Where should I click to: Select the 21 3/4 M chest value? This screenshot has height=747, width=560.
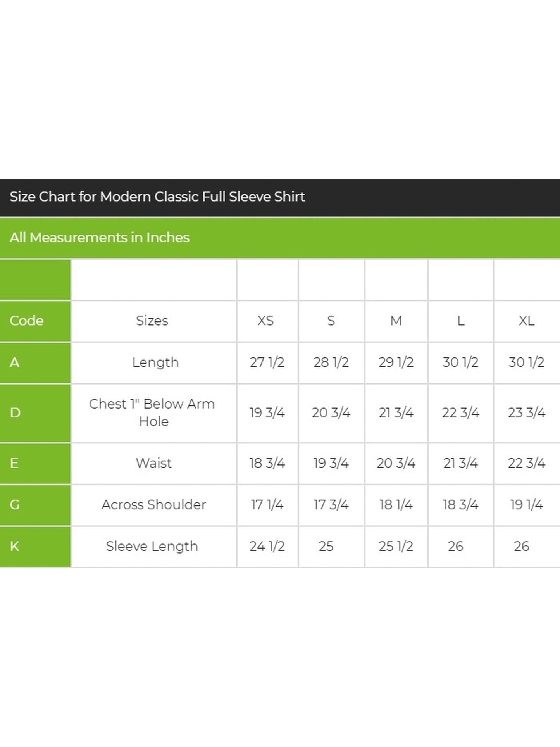396,413
